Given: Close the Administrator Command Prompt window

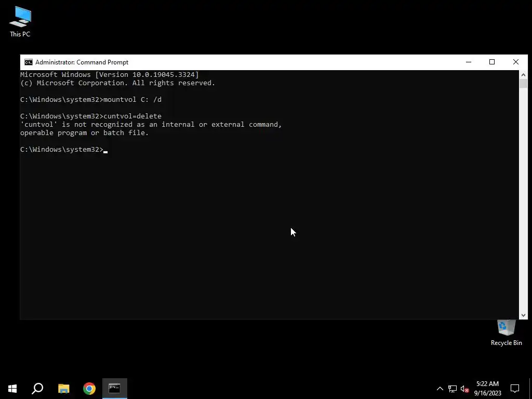Looking at the screenshot, I should (x=516, y=62).
